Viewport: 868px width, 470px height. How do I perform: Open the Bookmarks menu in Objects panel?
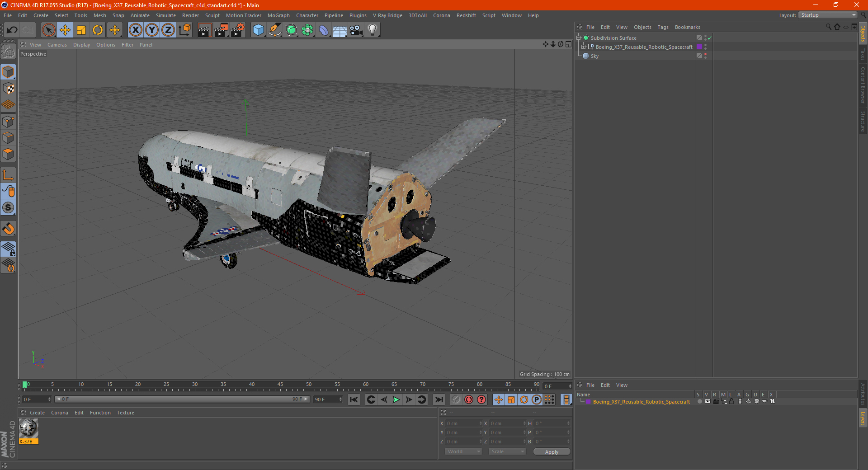687,27
